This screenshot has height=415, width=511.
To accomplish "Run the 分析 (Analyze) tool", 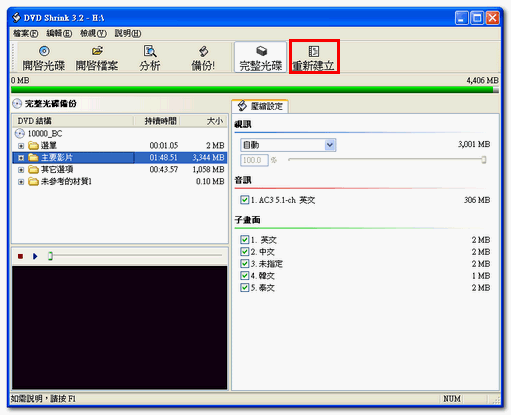I will 150,57.
